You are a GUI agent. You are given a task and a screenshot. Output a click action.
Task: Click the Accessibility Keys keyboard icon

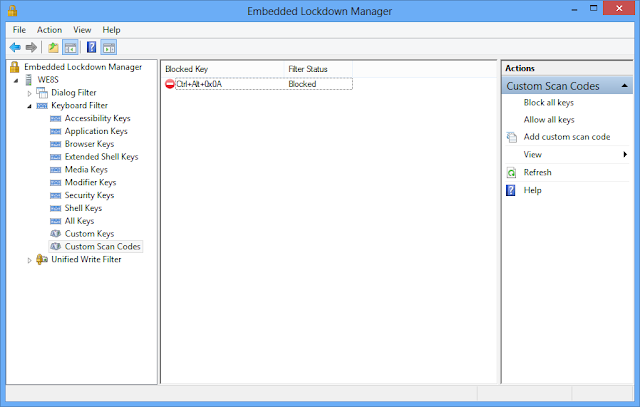pyautogui.click(x=56, y=119)
